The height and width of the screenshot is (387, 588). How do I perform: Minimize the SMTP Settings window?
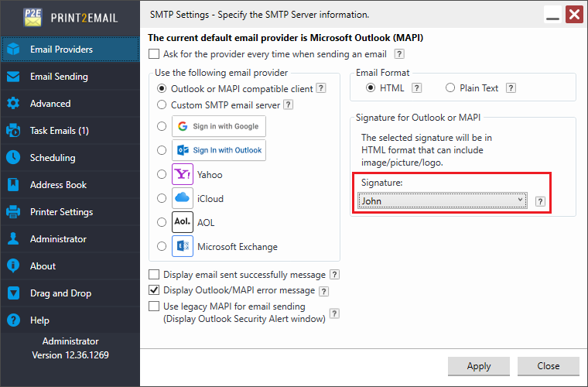[x=552, y=15]
